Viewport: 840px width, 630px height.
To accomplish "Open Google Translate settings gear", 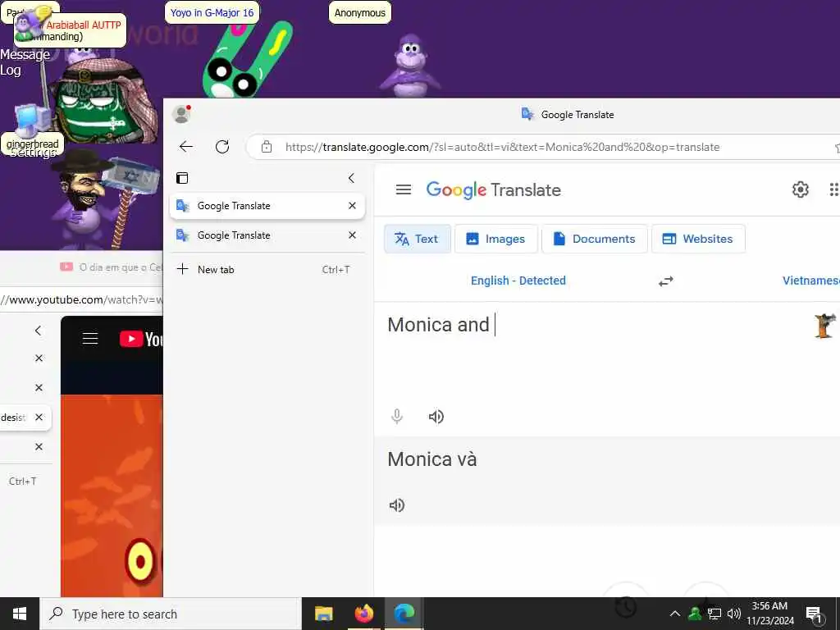I will 801,189.
